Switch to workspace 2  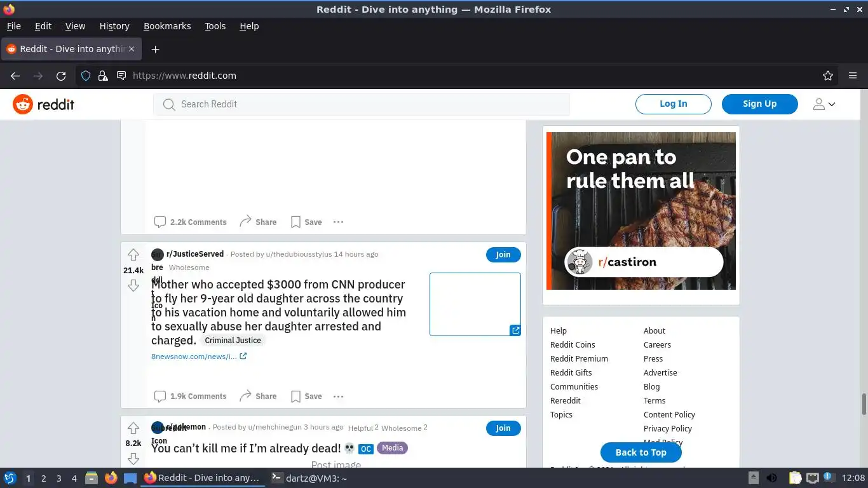[x=43, y=478]
